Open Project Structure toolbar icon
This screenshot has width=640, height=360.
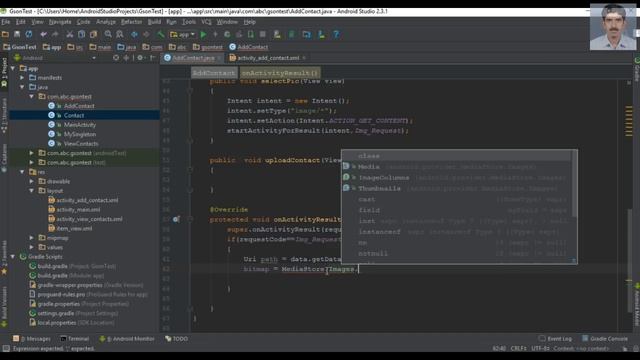coord(307,35)
